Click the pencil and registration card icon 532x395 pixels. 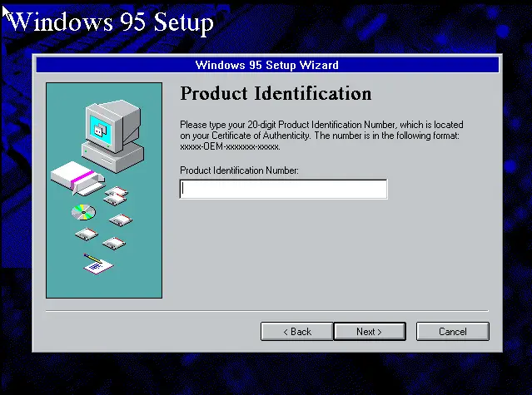[96, 266]
